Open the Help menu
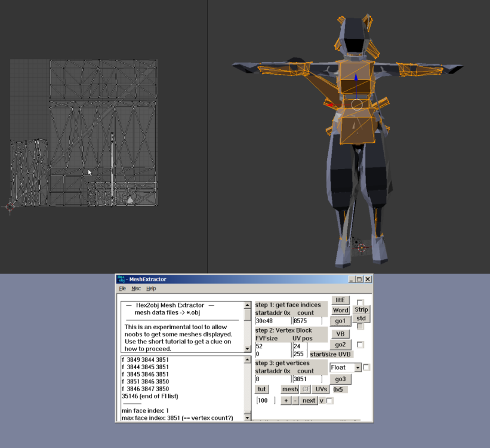Viewport: 490px width, 448px height. coord(151,289)
